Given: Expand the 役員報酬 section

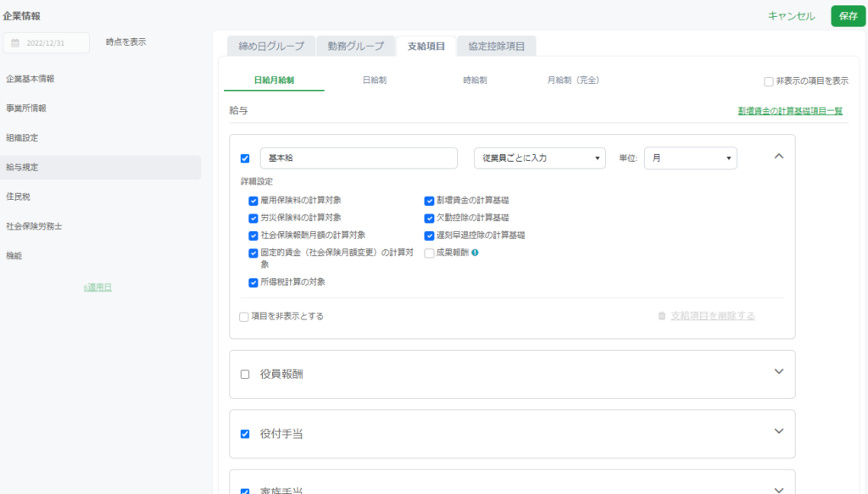Looking at the screenshot, I should [779, 372].
